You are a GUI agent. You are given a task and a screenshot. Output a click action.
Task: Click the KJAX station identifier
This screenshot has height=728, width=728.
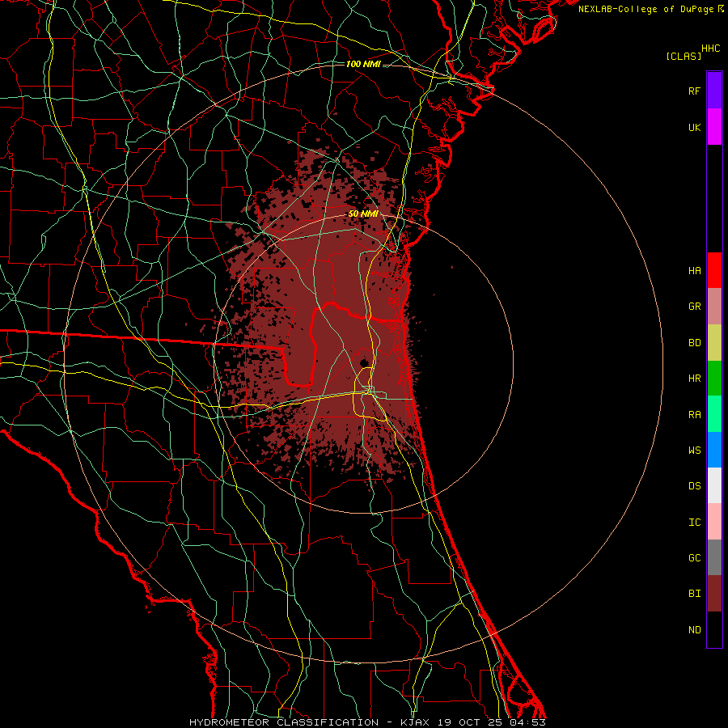click(415, 722)
